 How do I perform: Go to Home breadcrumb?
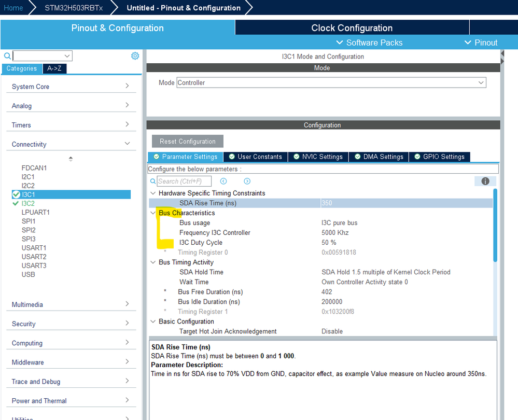(13, 8)
